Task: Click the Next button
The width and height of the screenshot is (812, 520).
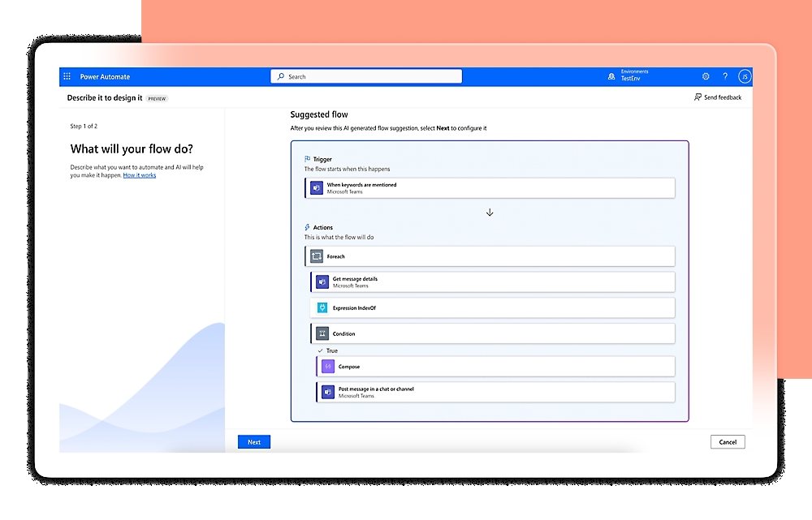Action: [x=253, y=442]
